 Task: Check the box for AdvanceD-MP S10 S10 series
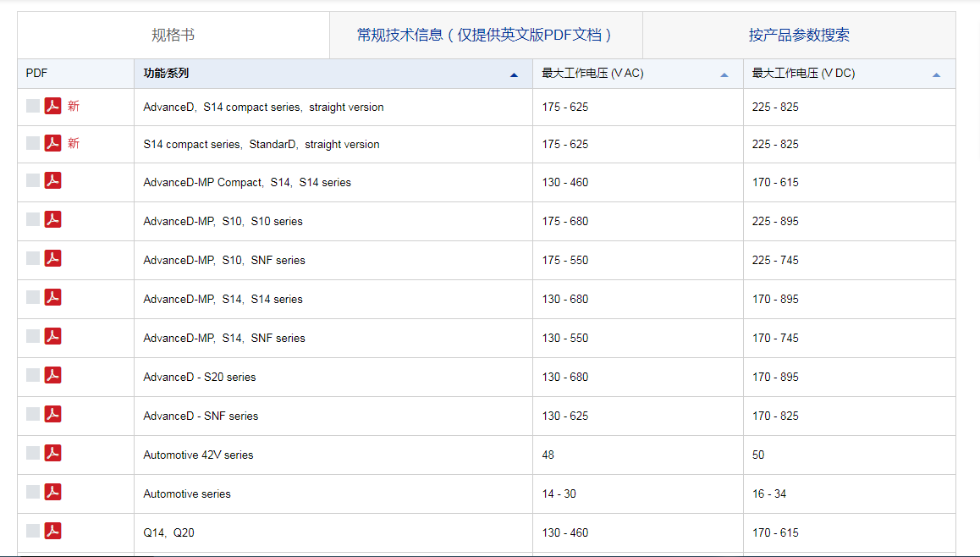click(x=33, y=220)
